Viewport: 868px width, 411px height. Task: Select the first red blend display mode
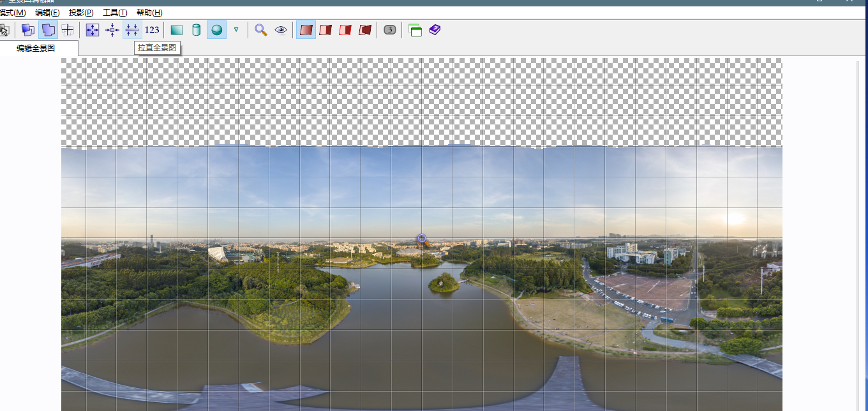point(306,30)
